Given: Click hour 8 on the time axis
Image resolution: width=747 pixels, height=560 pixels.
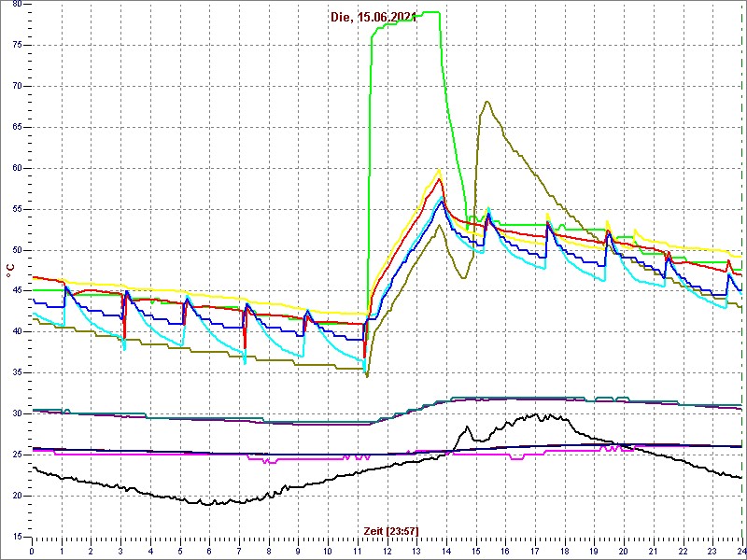Looking at the screenshot, I should (x=269, y=552).
